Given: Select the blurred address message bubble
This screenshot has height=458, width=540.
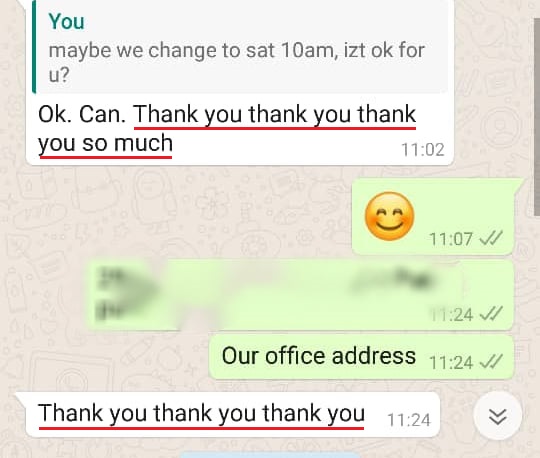Looking at the screenshot, I should pyautogui.click(x=299, y=295).
